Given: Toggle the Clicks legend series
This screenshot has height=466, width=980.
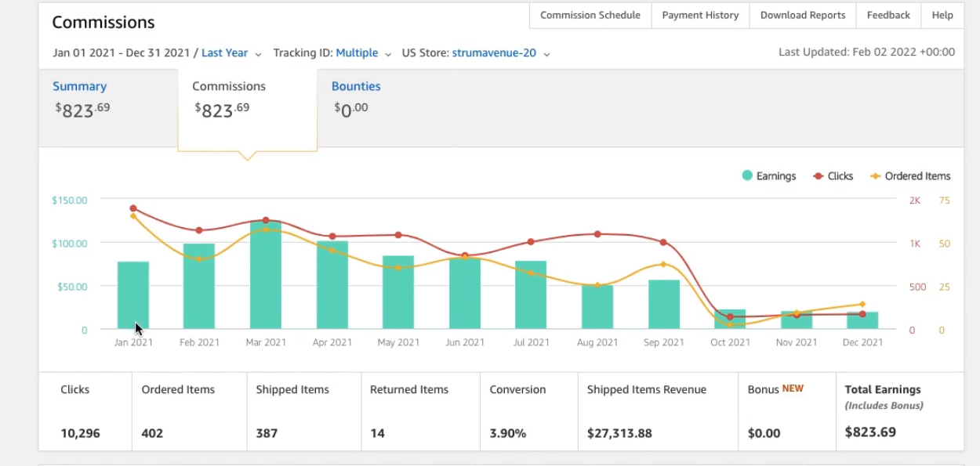Looking at the screenshot, I should pyautogui.click(x=833, y=176).
